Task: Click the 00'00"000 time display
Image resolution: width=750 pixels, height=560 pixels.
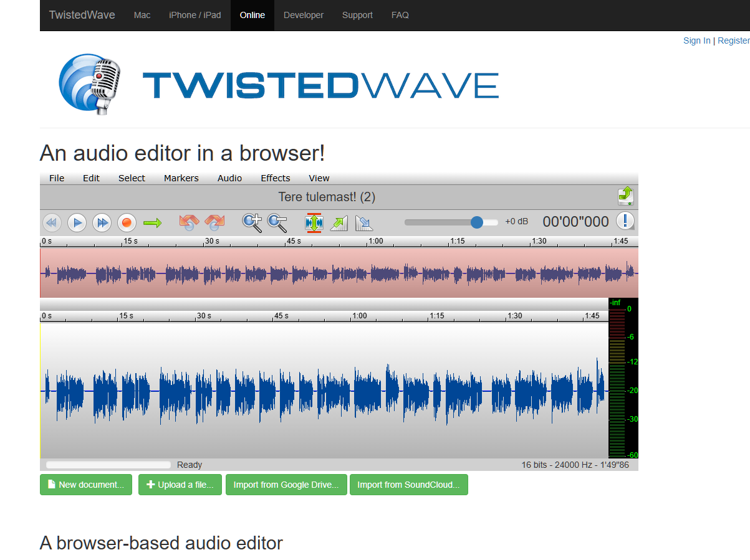Action: tap(575, 222)
